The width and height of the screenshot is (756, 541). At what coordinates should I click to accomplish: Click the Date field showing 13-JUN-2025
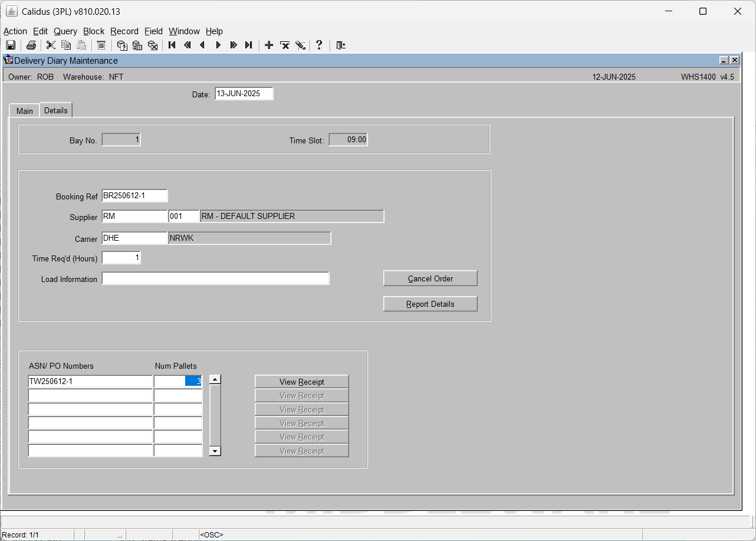pos(244,94)
